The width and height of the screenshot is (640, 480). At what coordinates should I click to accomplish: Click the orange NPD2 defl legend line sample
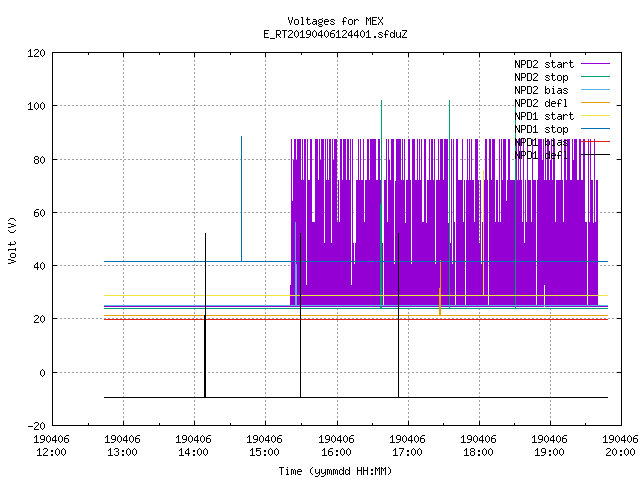595,102
